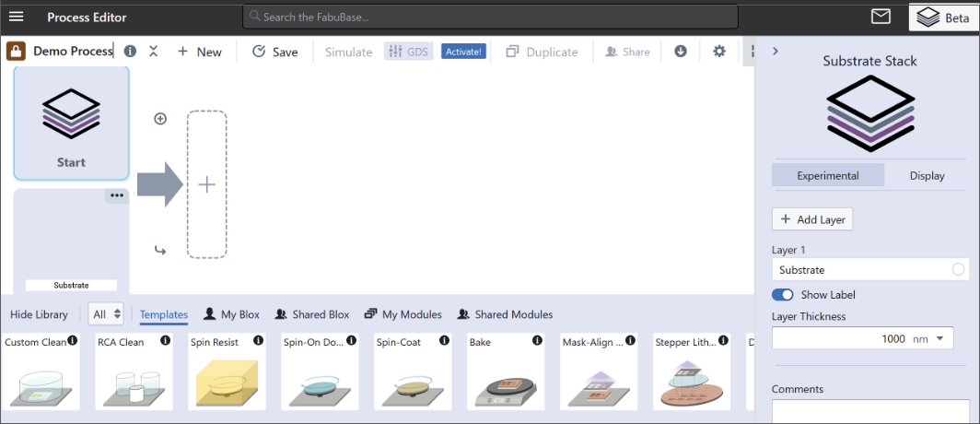Show info for Mask-Align
The image size is (980, 424).
(630, 341)
